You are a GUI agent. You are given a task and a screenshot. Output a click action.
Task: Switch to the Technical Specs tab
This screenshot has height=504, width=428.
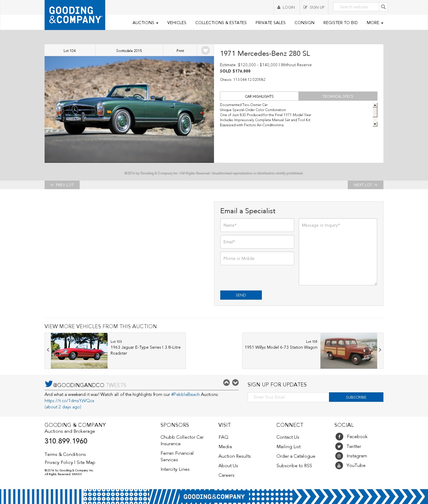tap(338, 96)
